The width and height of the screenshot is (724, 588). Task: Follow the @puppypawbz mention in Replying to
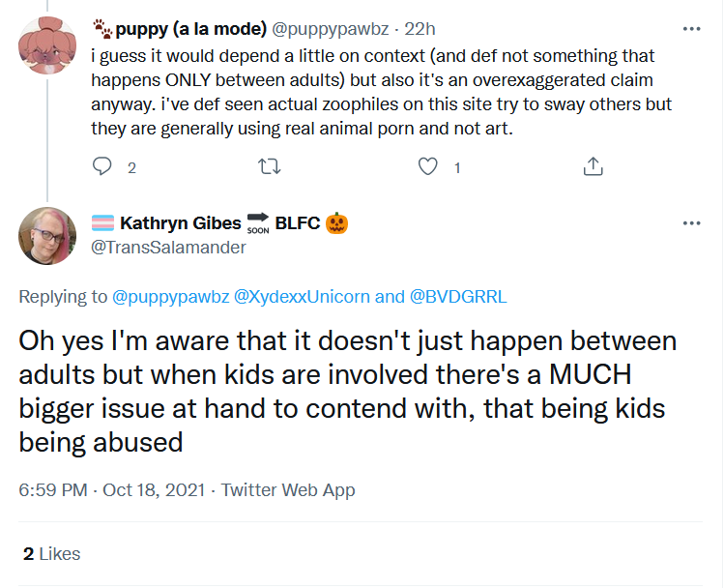click(x=170, y=297)
